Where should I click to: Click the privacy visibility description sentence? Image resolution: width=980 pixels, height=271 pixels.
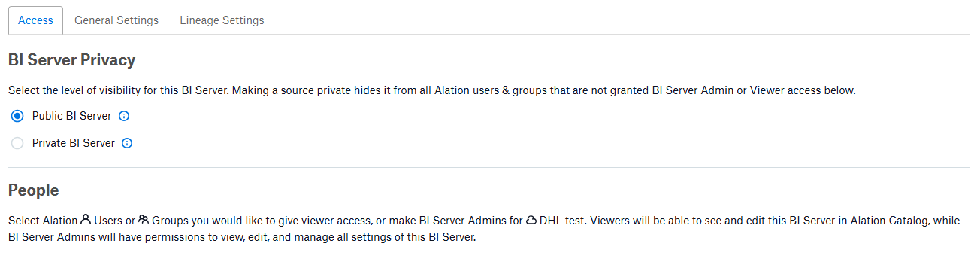click(432, 90)
